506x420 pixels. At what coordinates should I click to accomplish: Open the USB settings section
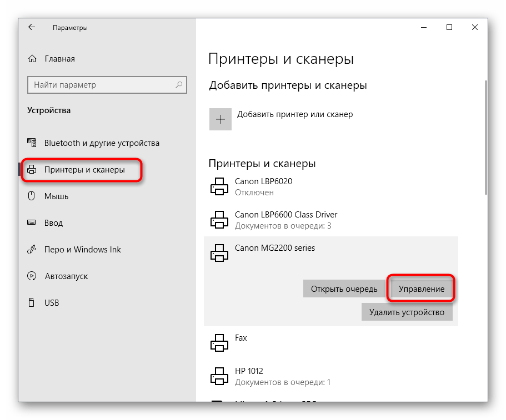coord(52,303)
